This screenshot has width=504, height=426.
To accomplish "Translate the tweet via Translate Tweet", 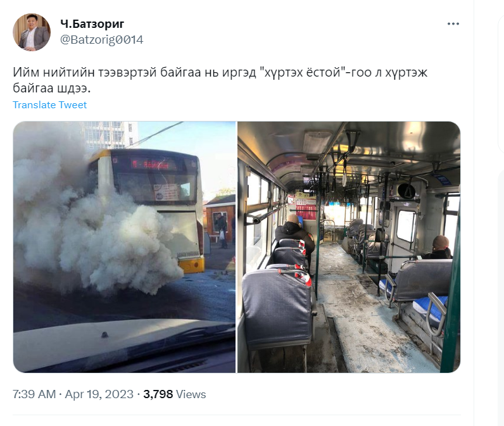I will (50, 104).
